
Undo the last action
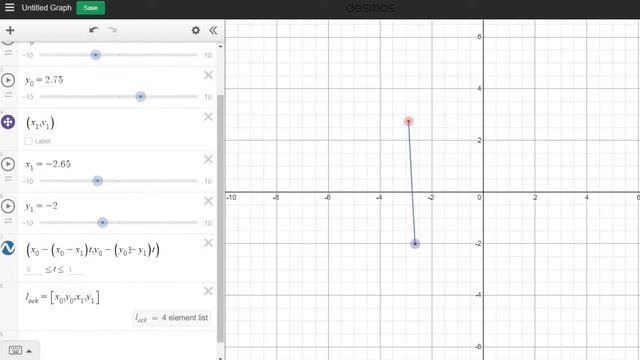click(x=94, y=30)
